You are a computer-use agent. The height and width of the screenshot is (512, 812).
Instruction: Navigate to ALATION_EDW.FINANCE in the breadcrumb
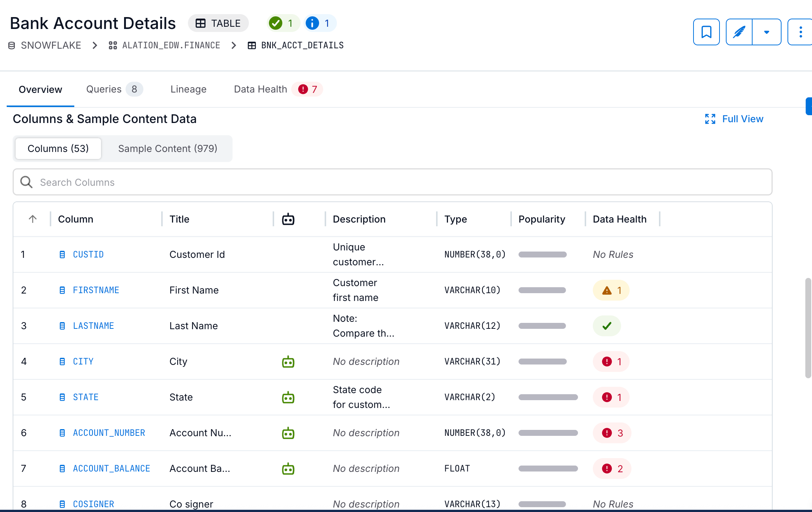[171, 45]
